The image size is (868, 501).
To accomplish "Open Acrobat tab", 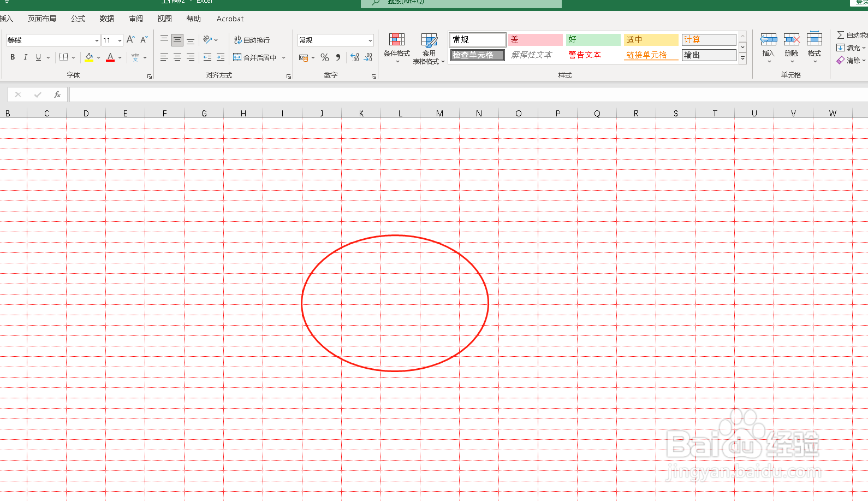I will click(x=230, y=19).
